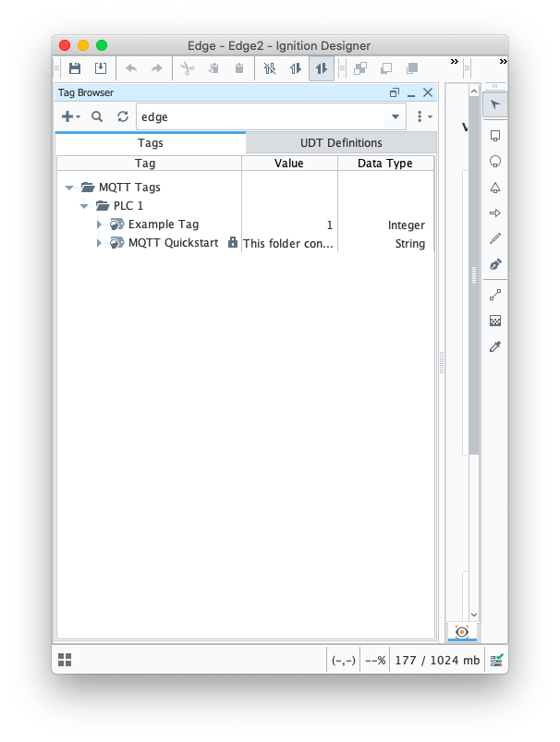560x742 pixels.
Task: Expand the Example Tag node
Action: click(x=99, y=225)
